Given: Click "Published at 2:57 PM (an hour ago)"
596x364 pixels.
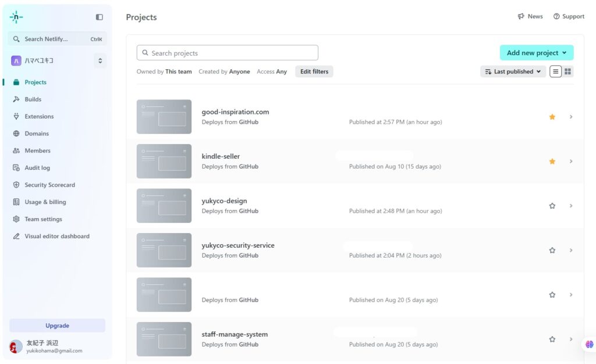Looking at the screenshot, I should pyautogui.click(x=396, y=122).
